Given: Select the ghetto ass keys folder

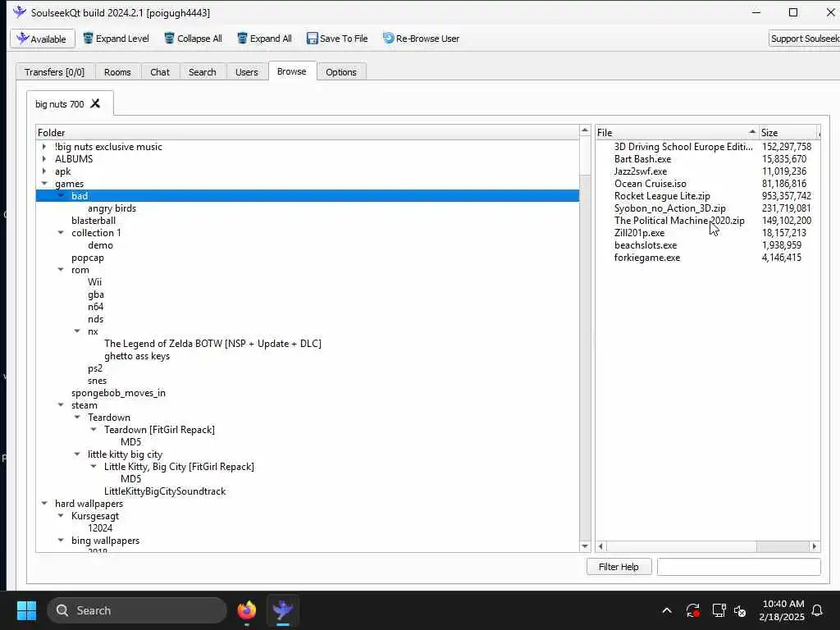Looking at the screenshot, I should click(x=137, y=356).
